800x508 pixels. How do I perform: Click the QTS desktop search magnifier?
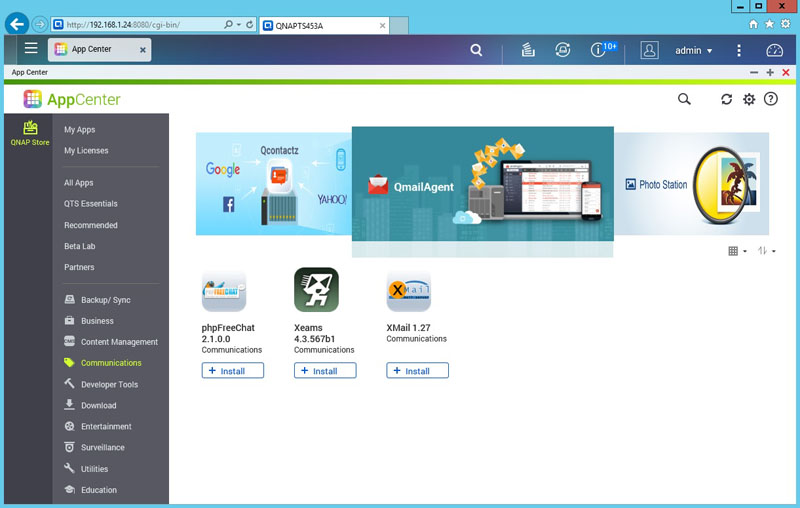click(476, 50)
